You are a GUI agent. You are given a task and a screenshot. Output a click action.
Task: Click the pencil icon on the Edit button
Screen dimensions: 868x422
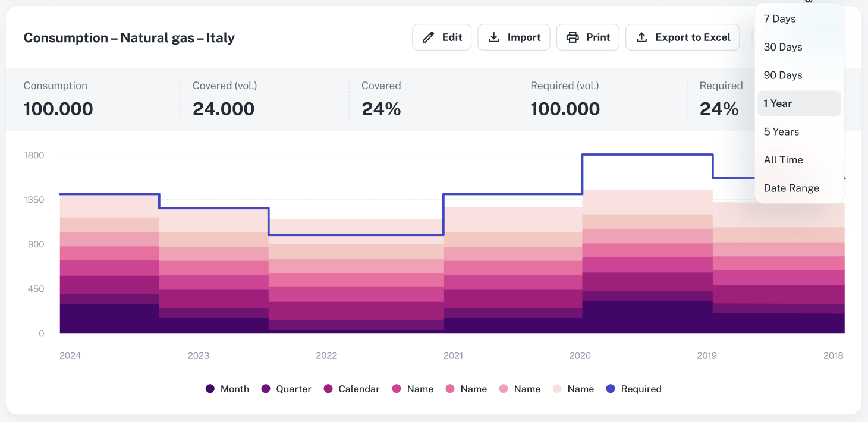[428, 37]
